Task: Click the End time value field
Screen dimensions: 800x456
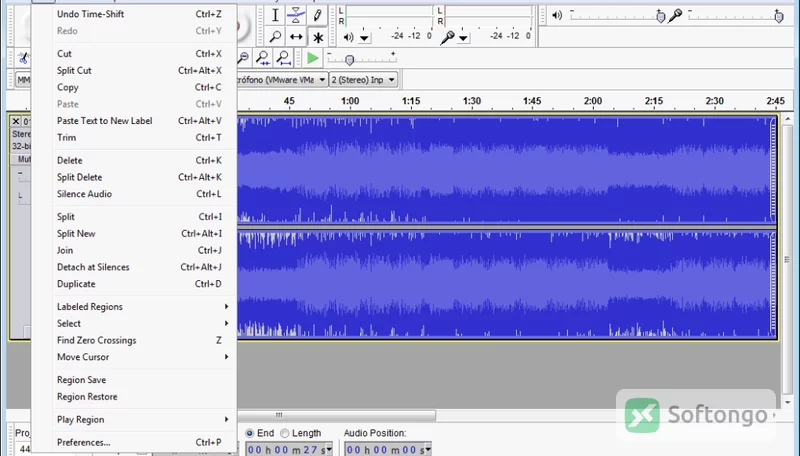Action: [286, 449]
